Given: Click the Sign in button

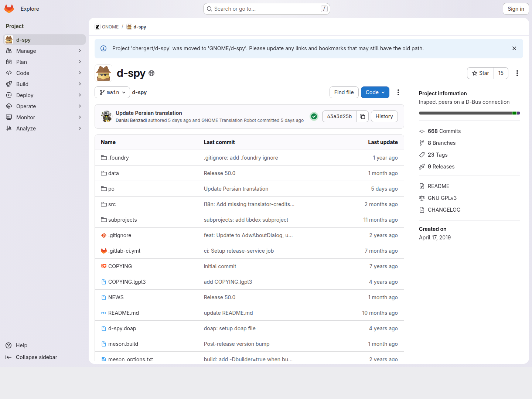Looking at the screenshot, I should tap(516, 9).
